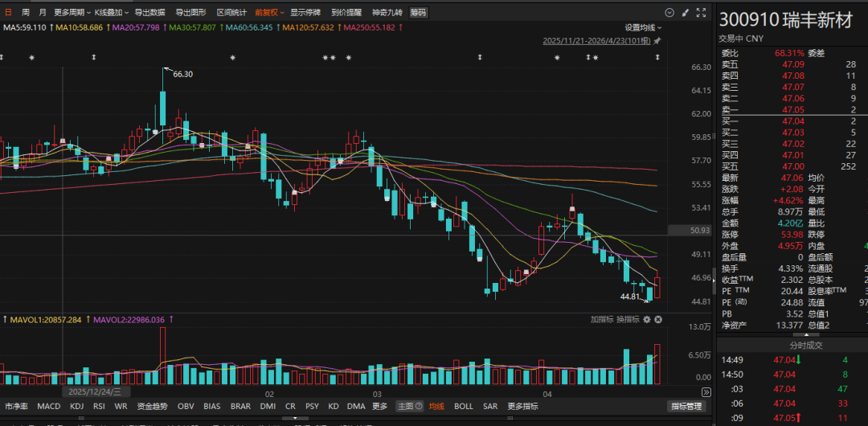This screenshot has height=426, width=868.
Task: Open the 前复权 adjustment dropdown
Action: coord(268,13)
